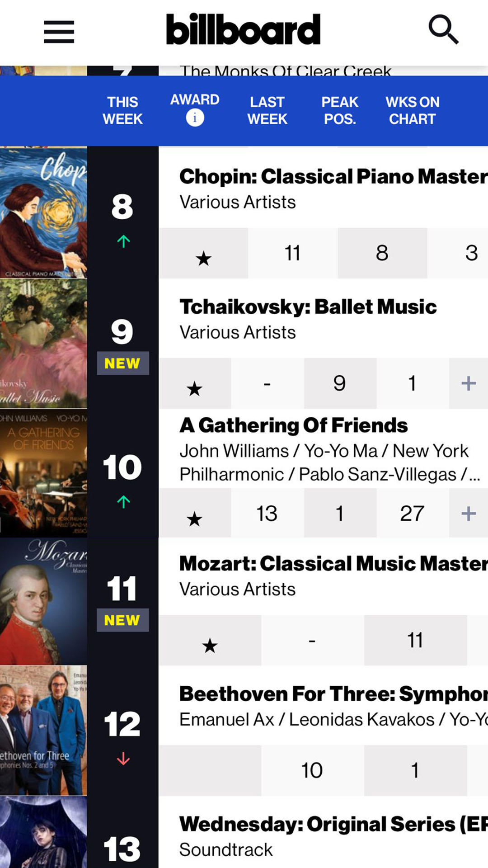Click the search magnifier icon
The height and width of the screenshot is (868, 488).
click(443, 30)
